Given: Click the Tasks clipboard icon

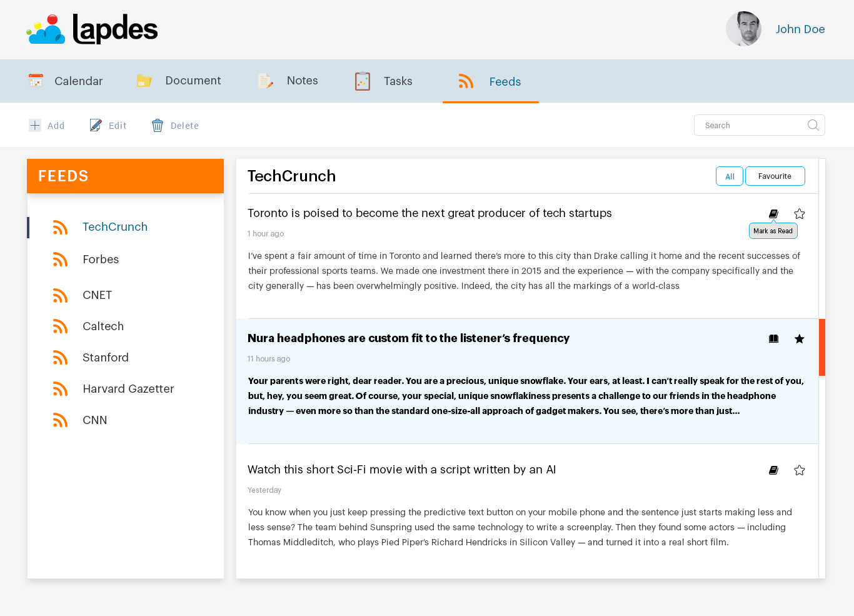Looking at the screenshot, I should point(363,81).
